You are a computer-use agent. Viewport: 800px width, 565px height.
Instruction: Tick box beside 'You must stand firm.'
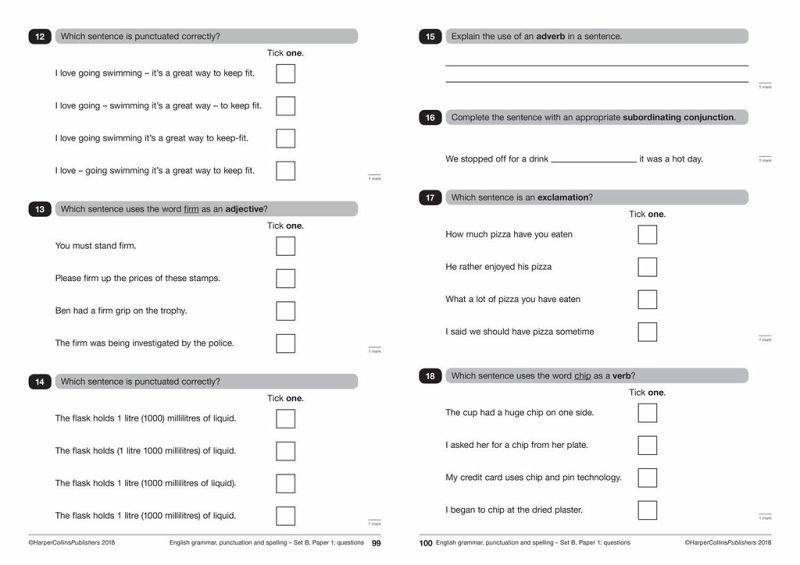285,246
